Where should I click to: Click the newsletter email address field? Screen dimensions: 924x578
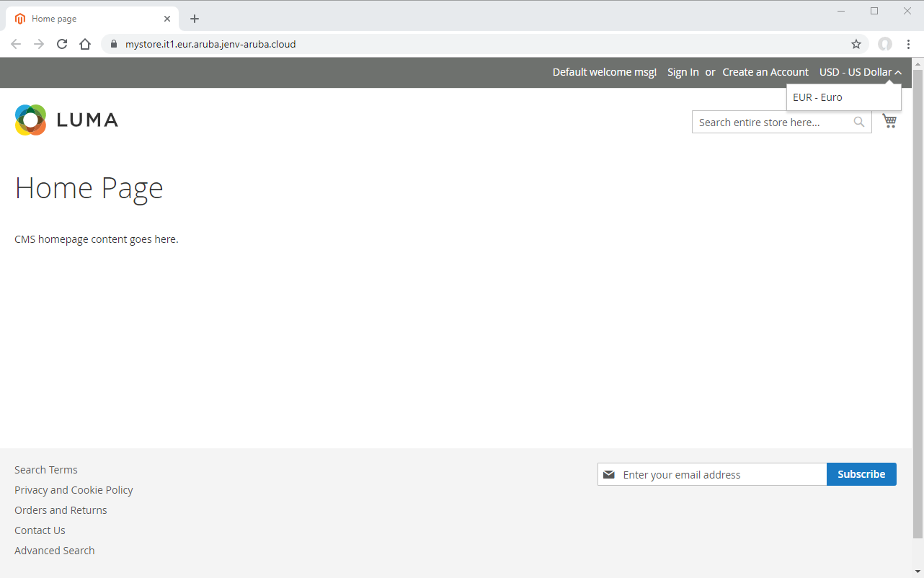click(x=721, y=474)
